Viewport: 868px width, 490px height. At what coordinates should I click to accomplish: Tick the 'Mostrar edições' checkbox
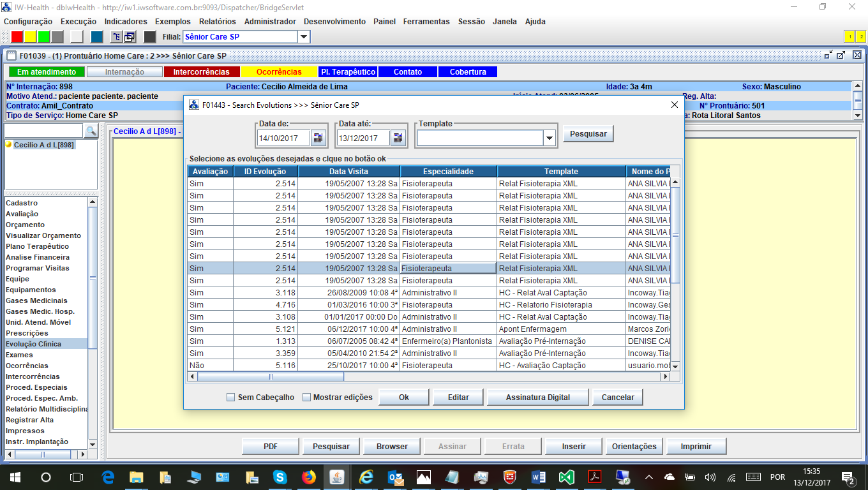point(306,397)
